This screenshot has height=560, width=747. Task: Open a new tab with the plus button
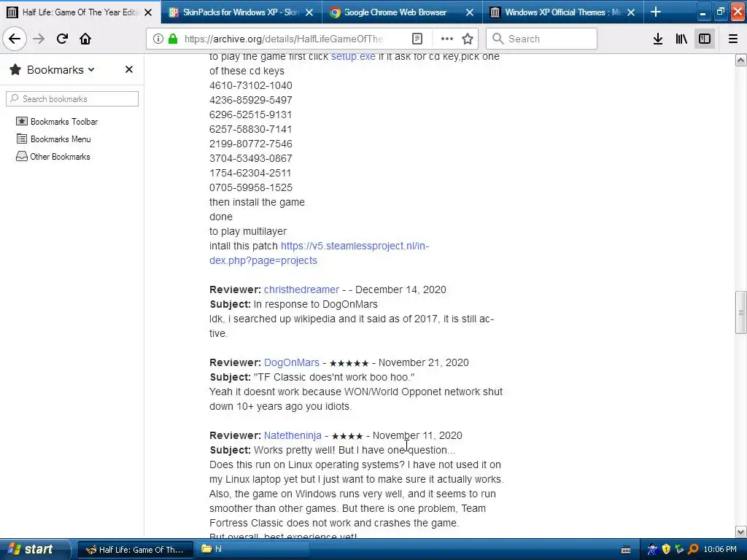click(656, 12)
